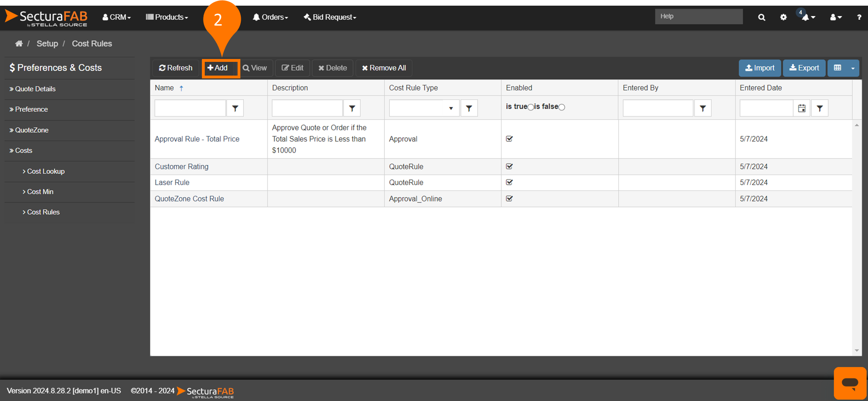
Task: Open the Entered Date calendar picker icon
Action: pos(802,108)
